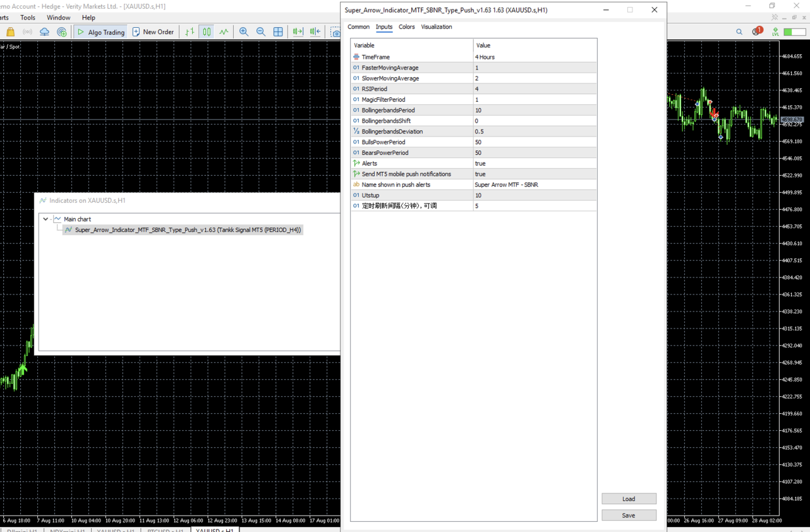Click the BollingerbandsDeviation fraction type icon

356,131
